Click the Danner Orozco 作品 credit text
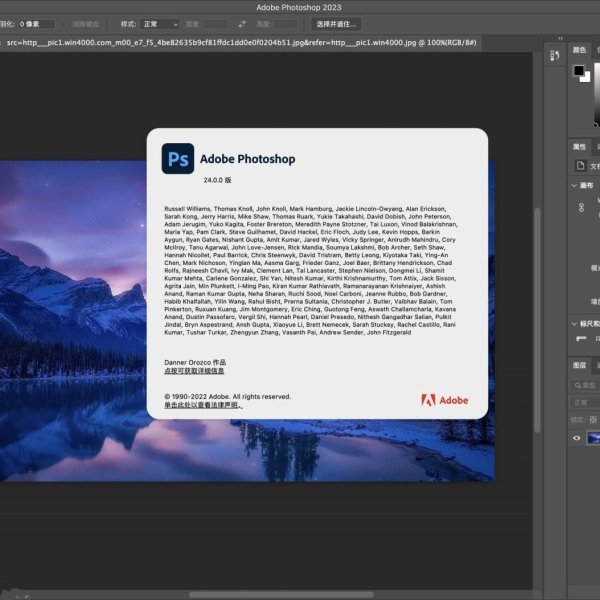This screenshot has width=600, height=600. (x=195, y=362)
